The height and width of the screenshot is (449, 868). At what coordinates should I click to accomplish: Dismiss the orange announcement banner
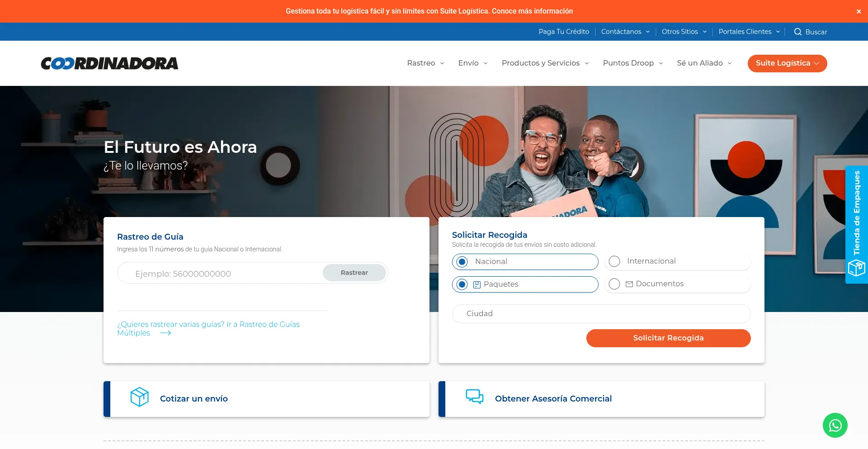click(859, 11)
